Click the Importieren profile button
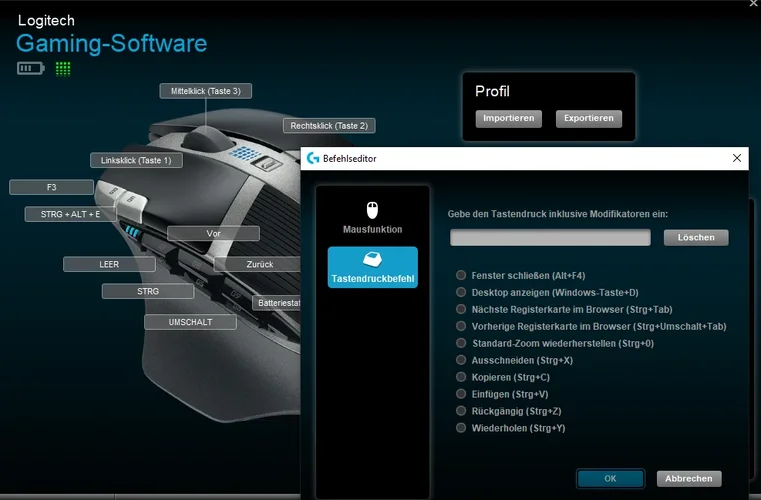Viewport: 761px width, 500px height. coord(509,118)
